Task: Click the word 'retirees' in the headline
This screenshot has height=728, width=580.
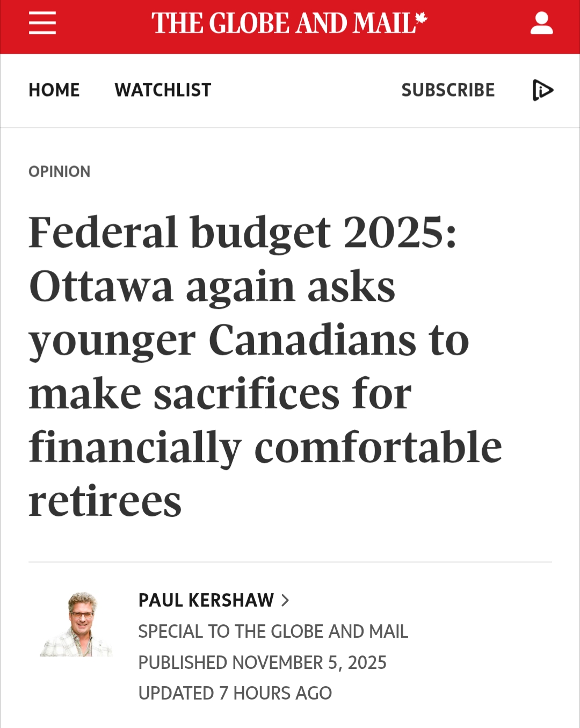Action: coord(105,501)
